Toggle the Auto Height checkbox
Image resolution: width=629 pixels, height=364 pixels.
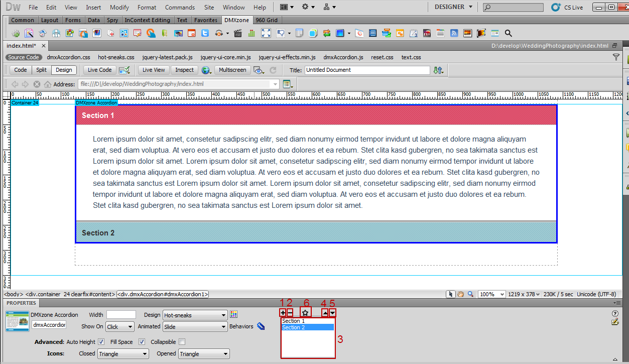click(101, 342)
